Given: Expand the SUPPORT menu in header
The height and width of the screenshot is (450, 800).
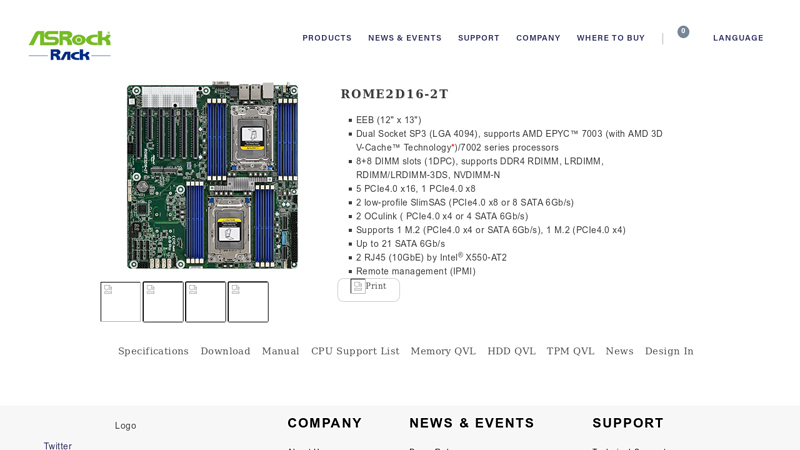Looking at the screenshot, I should 478,38.
